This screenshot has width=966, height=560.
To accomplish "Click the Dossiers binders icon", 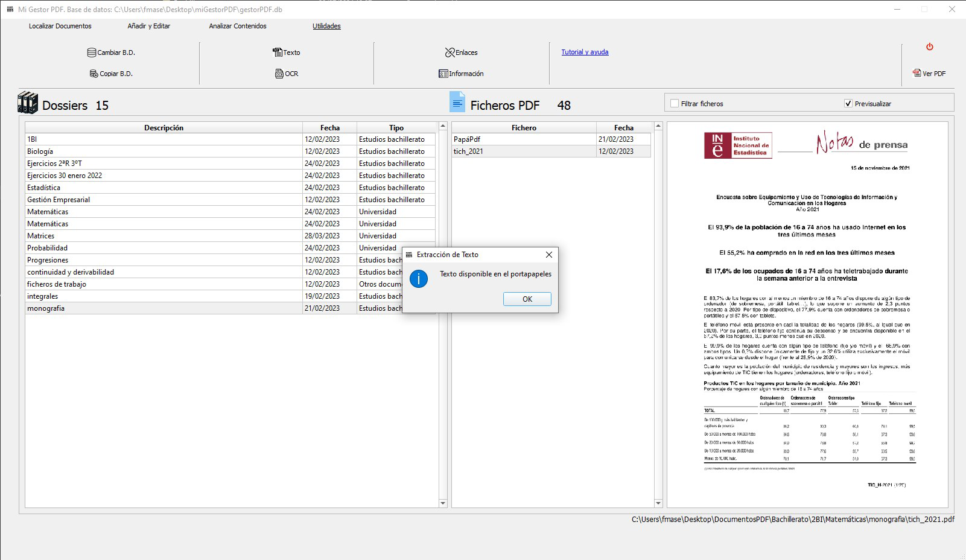I will click(28, 103).
